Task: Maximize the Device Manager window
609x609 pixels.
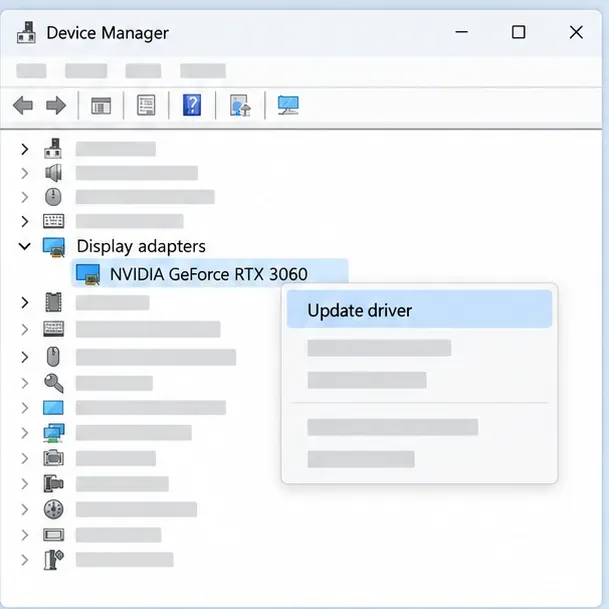Action: point(519,32)
